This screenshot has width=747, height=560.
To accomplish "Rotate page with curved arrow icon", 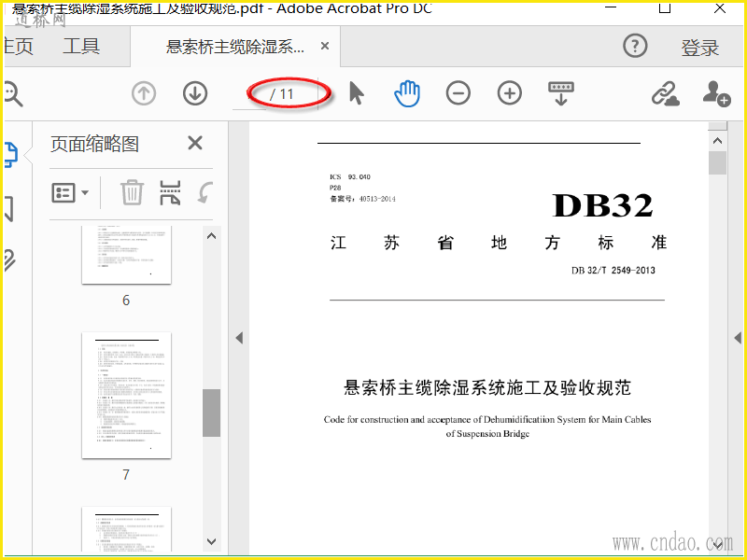I will [x=204, y=192].
